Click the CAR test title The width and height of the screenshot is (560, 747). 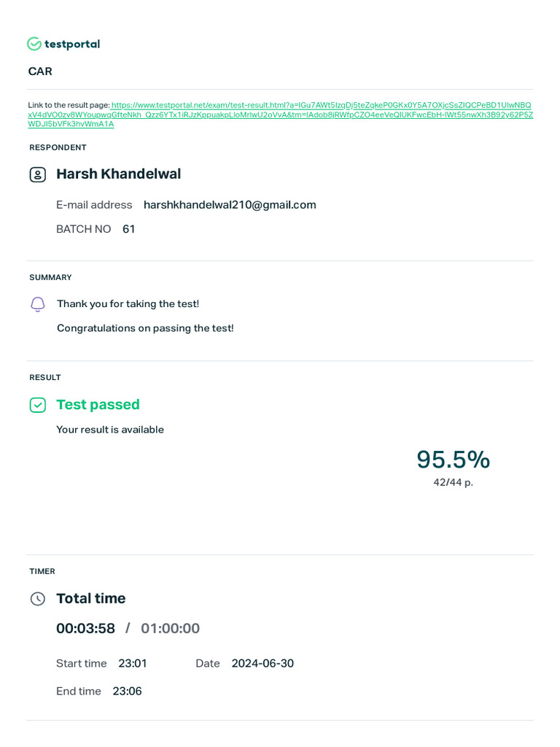[40, 71]
